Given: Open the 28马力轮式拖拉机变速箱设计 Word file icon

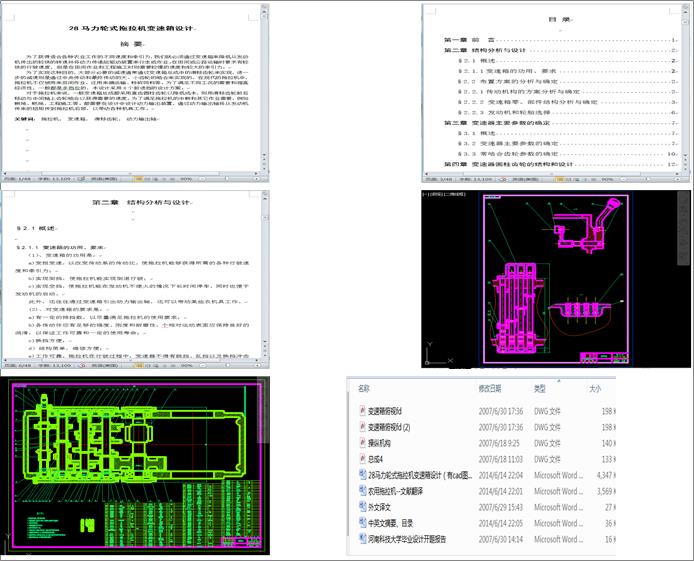Looking at the screenshot, I should pyautogui.click(x=363, y=475).
